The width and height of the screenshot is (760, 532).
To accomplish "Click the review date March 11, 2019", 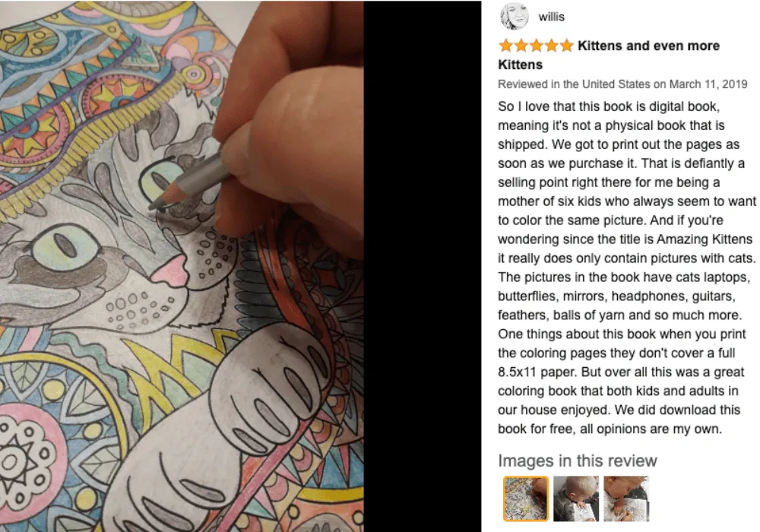I will 708,84.
